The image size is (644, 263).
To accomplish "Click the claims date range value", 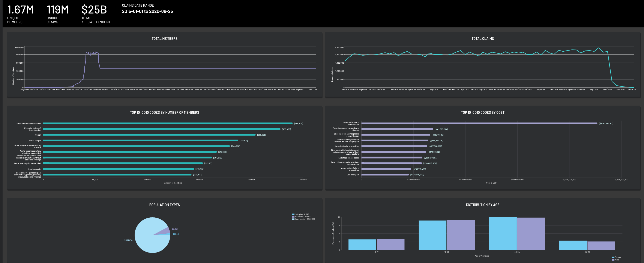I will (147, 11).
